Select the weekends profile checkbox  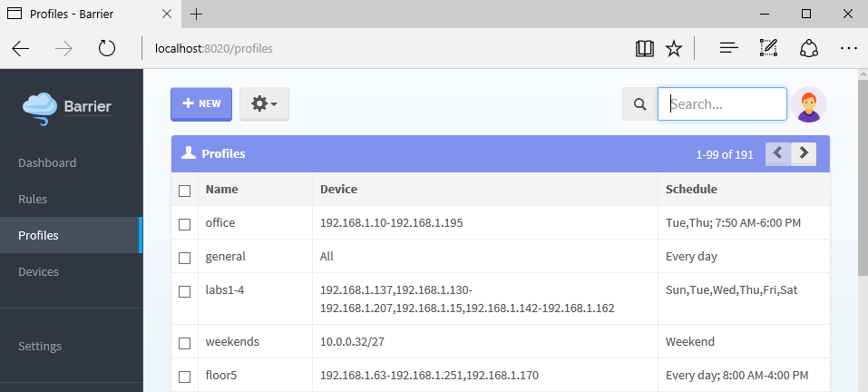(185, 343)
